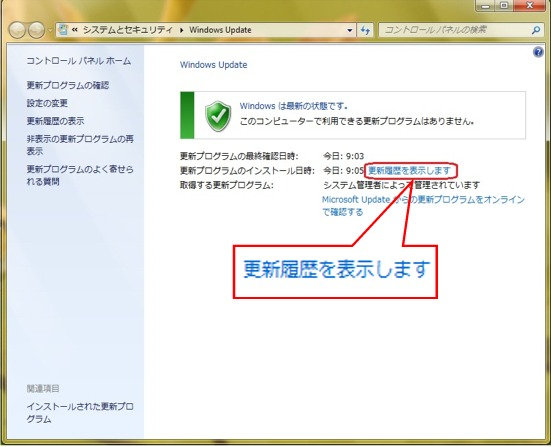Click the refresh button next to address bar
This screenshot has width=551, height=447.
pos(366,31)
